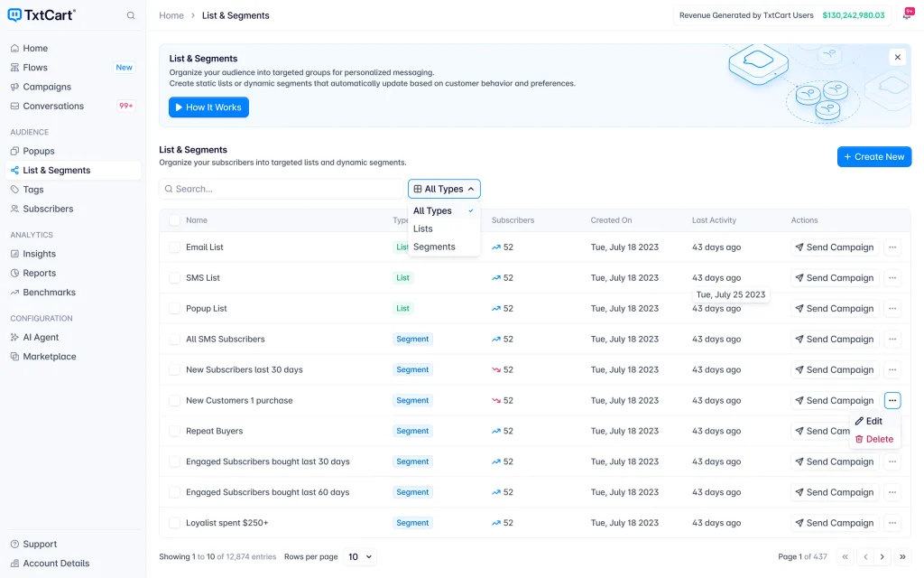Send Campaign to Email List
Screen dimensions: 924x578
(x=835, y=247)
